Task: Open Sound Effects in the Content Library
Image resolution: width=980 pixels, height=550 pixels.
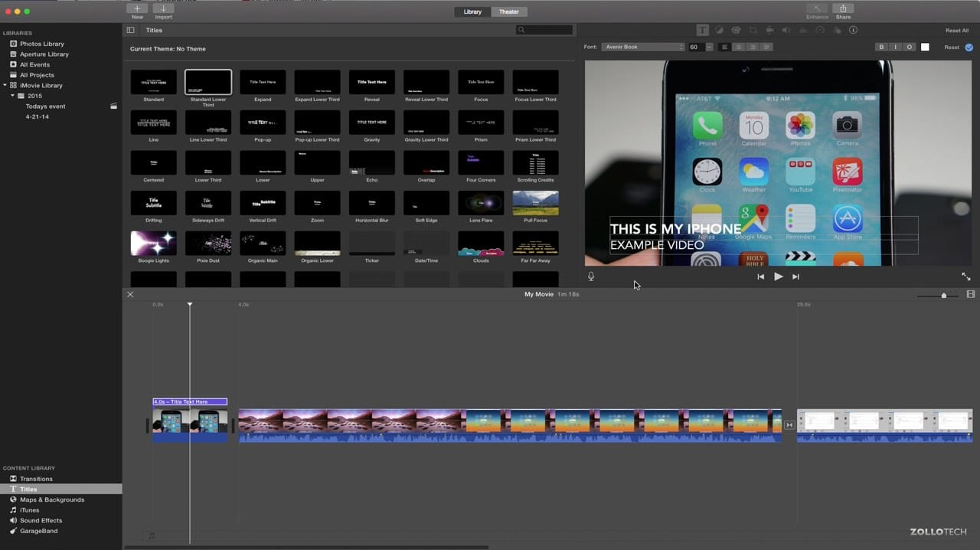Action: coord(41,520)
